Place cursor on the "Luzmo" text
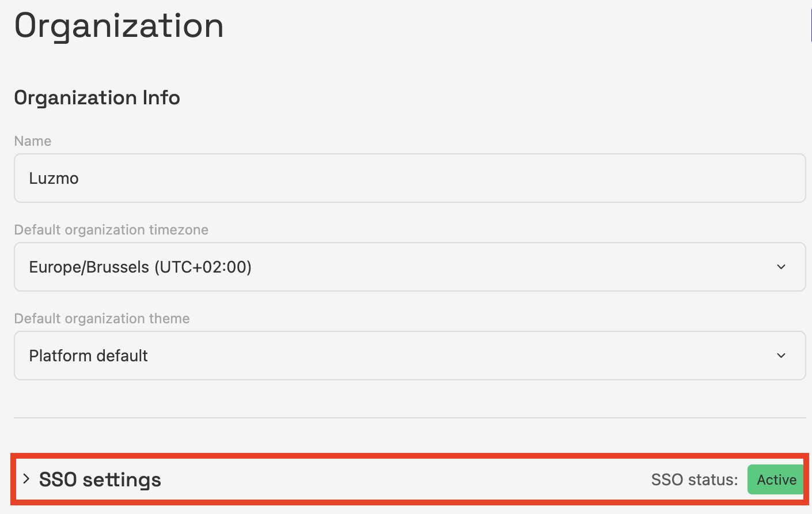This screenshot has width=812, height=514. tap(54, 179)
